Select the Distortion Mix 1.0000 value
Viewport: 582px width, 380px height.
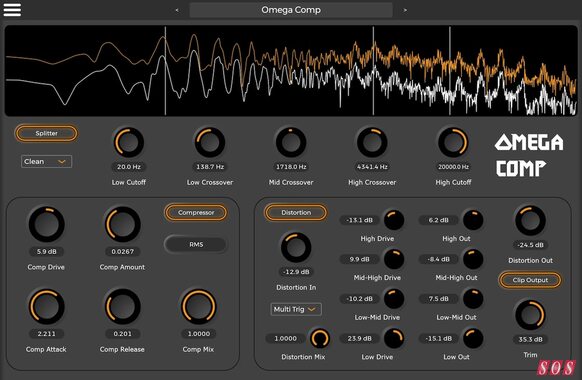point(285,338)
